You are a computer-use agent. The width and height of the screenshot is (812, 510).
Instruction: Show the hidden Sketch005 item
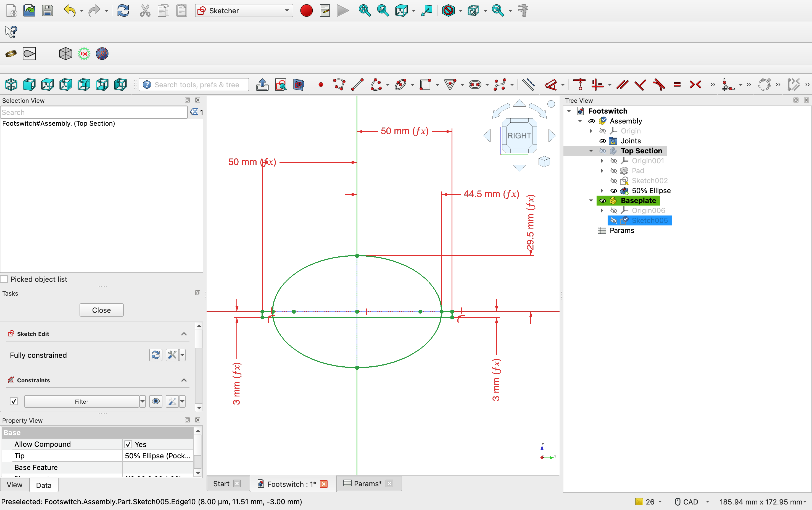pos(614,220)
